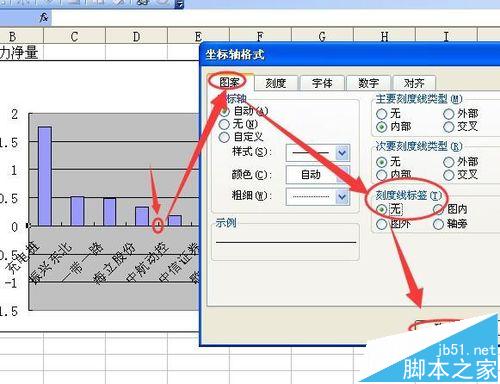Click the formula bar input field

(275, 18)
